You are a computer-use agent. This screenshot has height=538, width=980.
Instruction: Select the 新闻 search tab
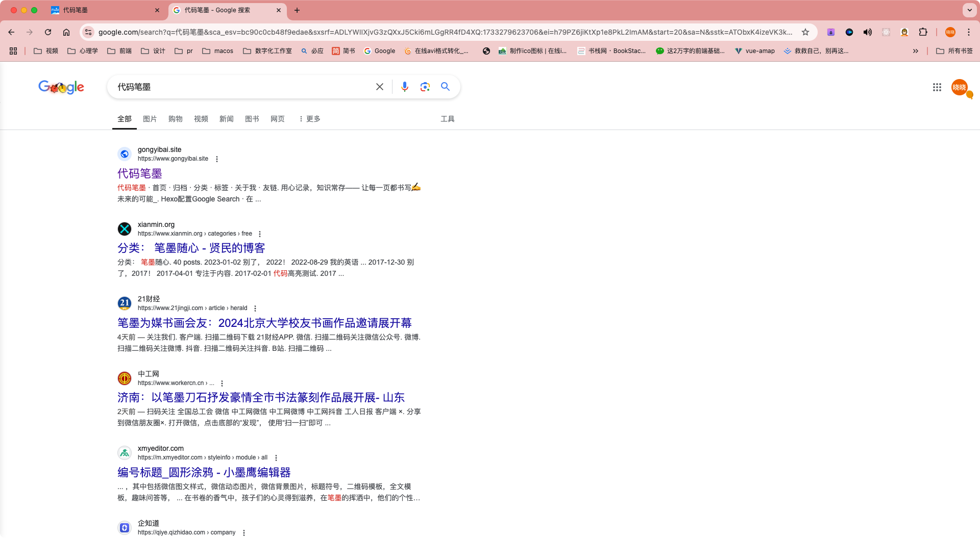point(227,119)
